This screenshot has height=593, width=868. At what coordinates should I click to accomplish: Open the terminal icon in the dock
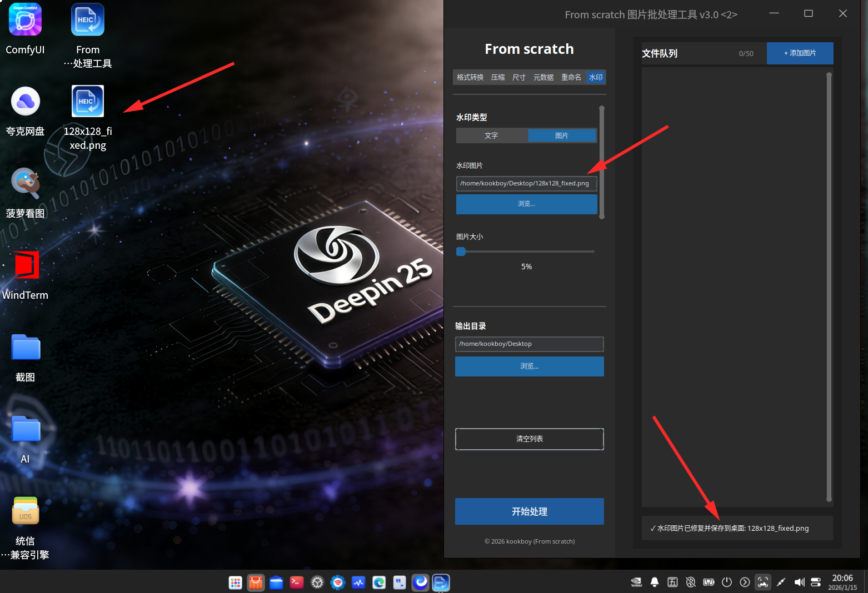pos(297,582)
